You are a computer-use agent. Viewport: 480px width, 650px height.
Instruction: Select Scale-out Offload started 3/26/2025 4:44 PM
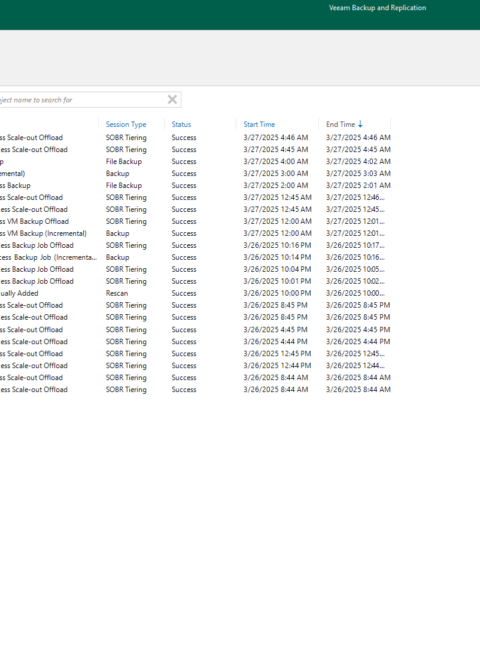point(195,342)
